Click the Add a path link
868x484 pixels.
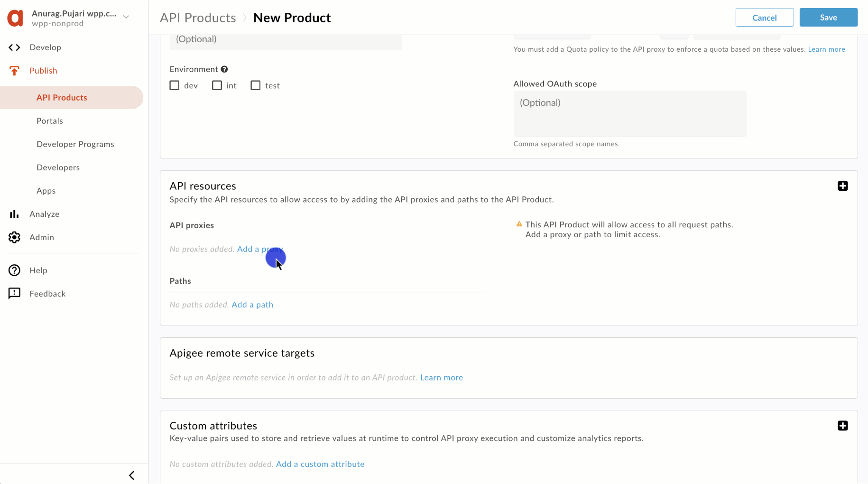[x=252, y=305]
